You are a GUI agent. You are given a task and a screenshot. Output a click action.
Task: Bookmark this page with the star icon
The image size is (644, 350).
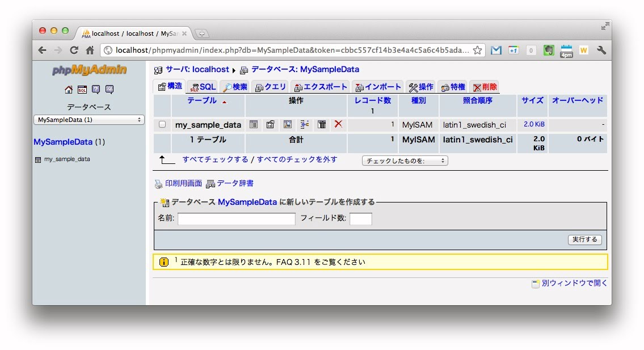click(478, 50)
